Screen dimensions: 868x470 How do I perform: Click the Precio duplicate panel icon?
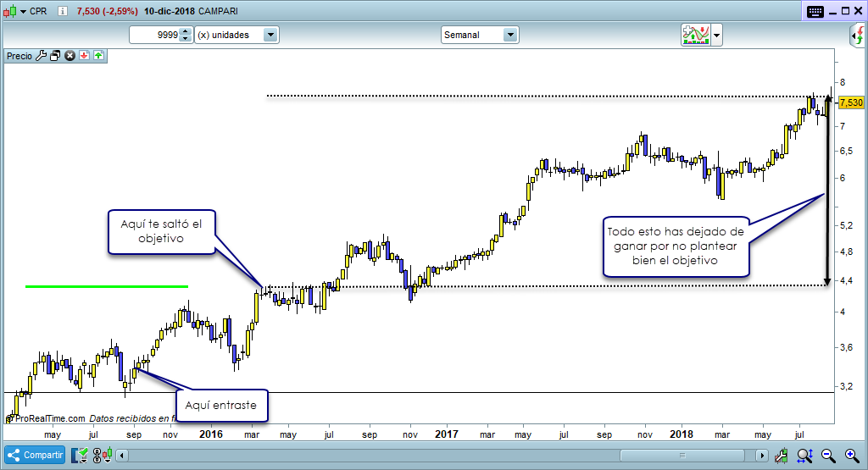[x=55, y=56]
